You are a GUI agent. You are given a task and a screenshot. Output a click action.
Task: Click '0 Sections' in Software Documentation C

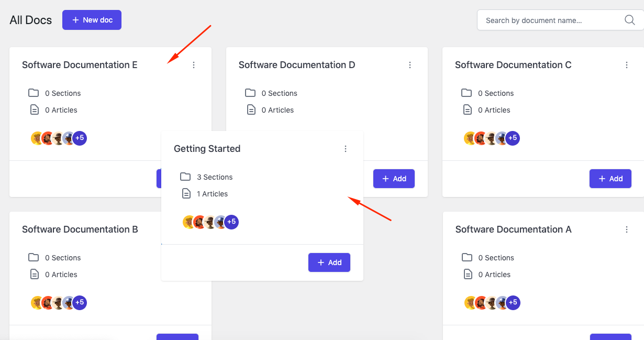[496, 93]
